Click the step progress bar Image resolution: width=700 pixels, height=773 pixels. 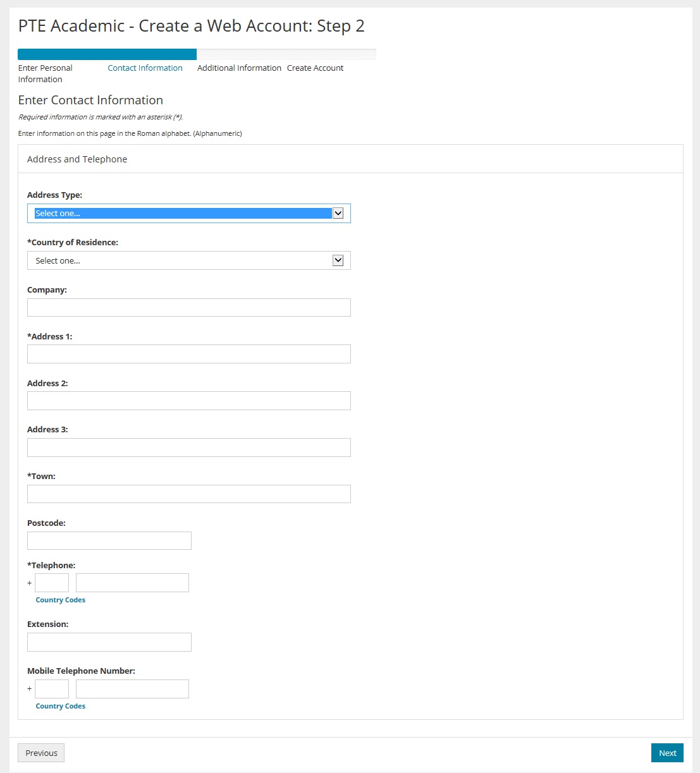pos(197,54)
